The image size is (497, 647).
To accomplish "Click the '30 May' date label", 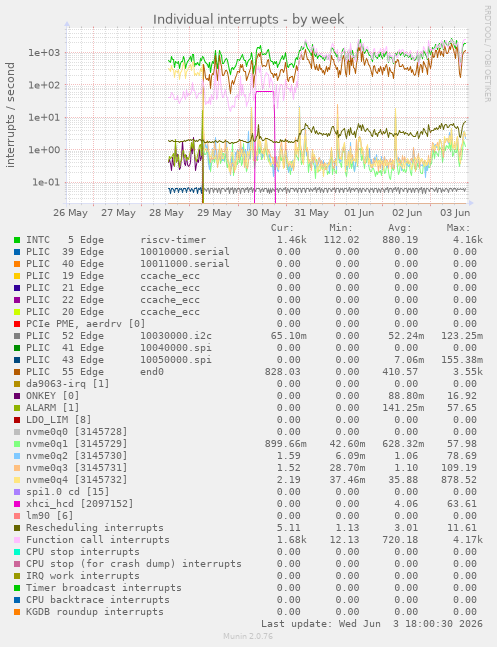I will click(x=263, y=213).
